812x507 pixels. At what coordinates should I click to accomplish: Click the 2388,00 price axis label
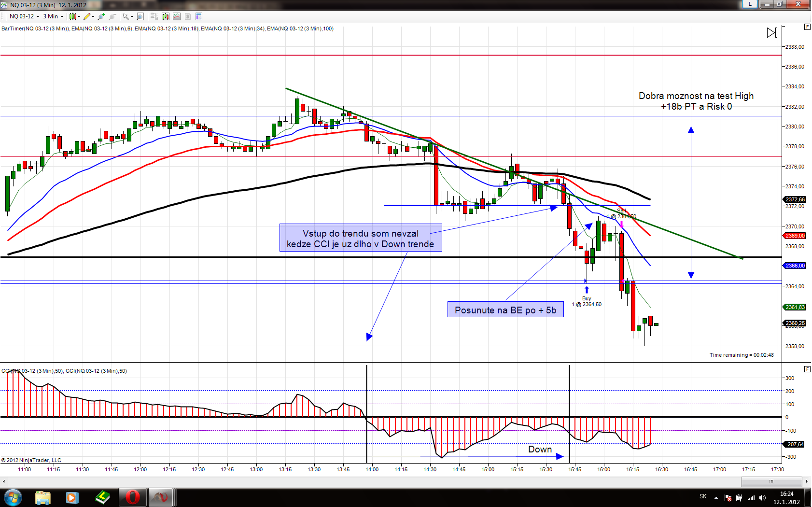(795, 47)
